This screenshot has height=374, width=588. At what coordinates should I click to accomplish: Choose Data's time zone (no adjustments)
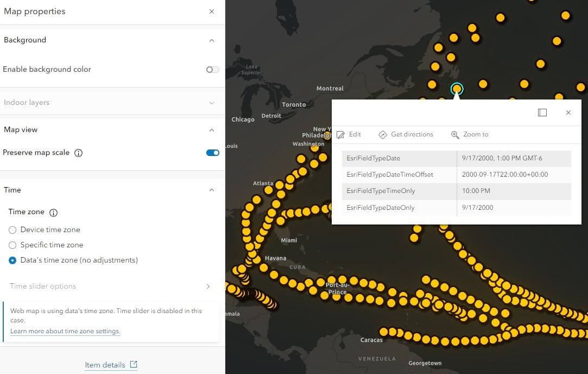[12, 260]
